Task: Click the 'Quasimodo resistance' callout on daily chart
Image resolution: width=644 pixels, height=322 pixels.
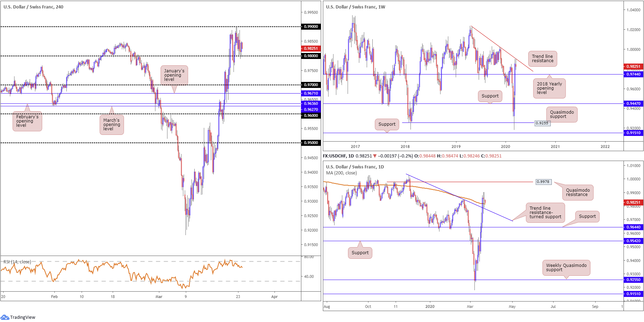Action: tap(578, 192)
